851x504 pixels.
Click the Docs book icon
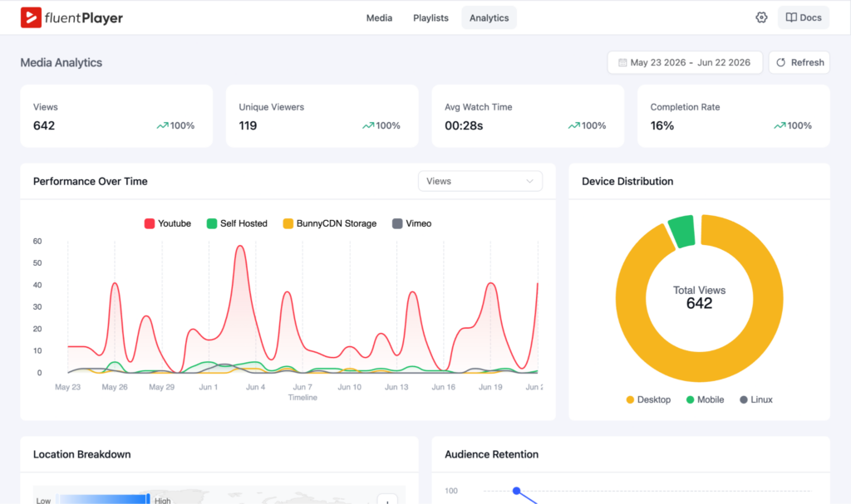point(791,17)
